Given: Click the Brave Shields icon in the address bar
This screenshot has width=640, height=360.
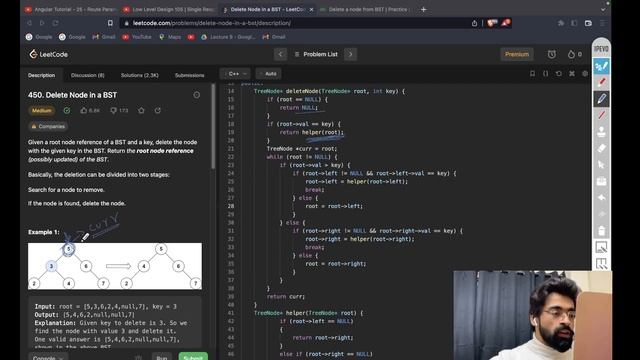Looking at the screenshot, I should tap(492, 23).
